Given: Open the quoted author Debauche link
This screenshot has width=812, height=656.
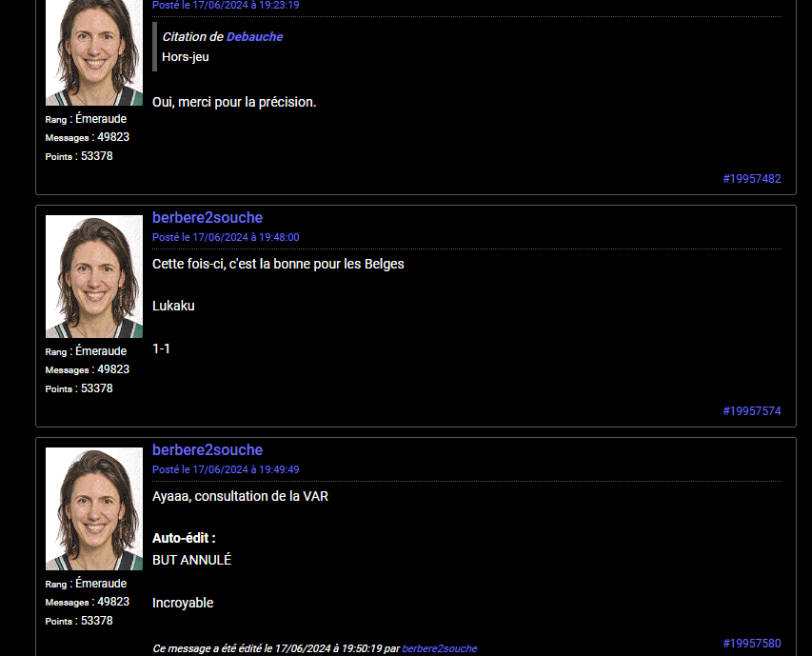Looking at the screenshot, I should 254,37.
